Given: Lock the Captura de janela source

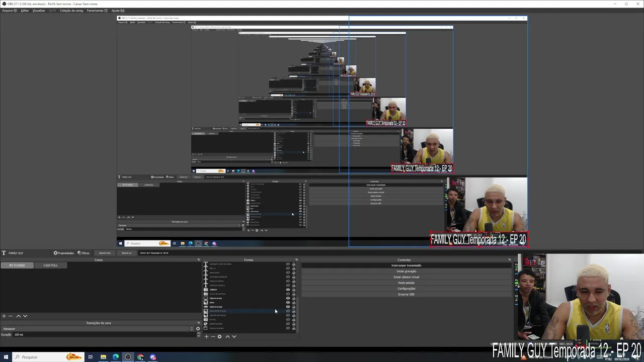Looking at the screenshot, I should (x=294, y=328).
